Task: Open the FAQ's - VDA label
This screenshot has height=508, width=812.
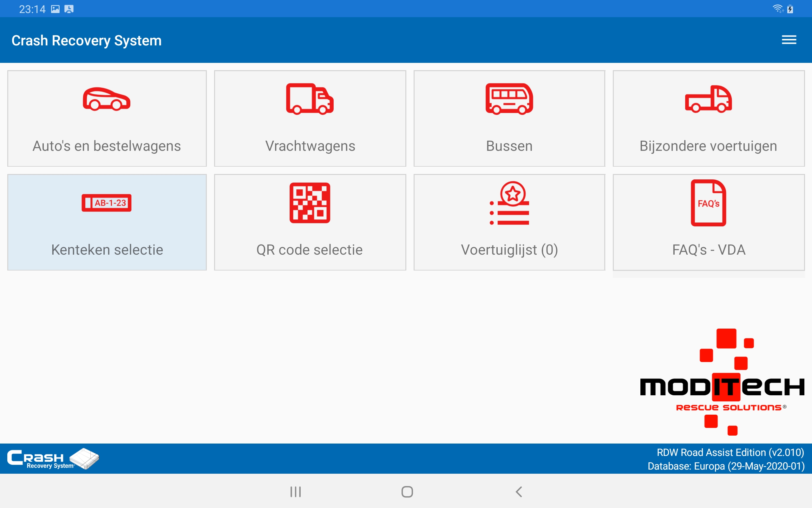Action: pos(709,250)
